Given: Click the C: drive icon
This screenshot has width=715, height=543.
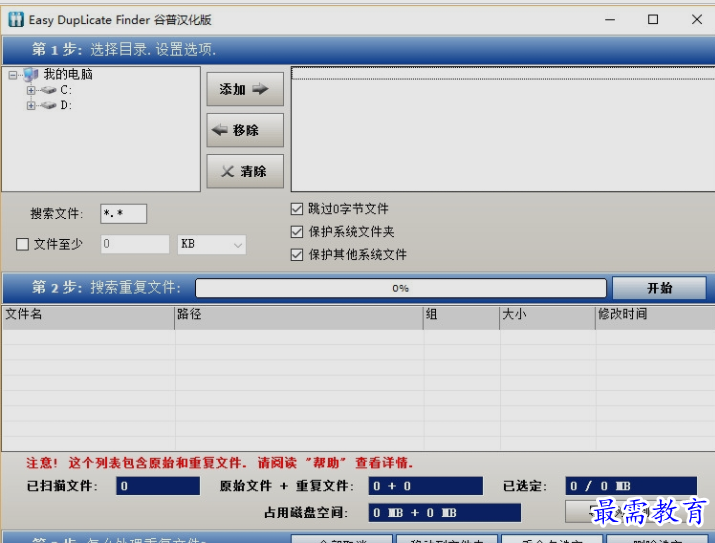Looking at the screenshot, I should point(48,90).
